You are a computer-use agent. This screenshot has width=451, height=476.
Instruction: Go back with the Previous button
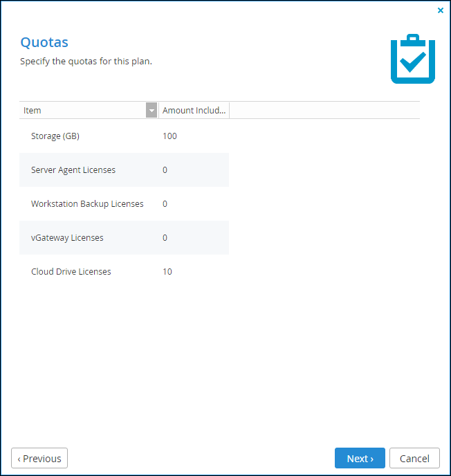pyautogui.click(x=39, y=458)
